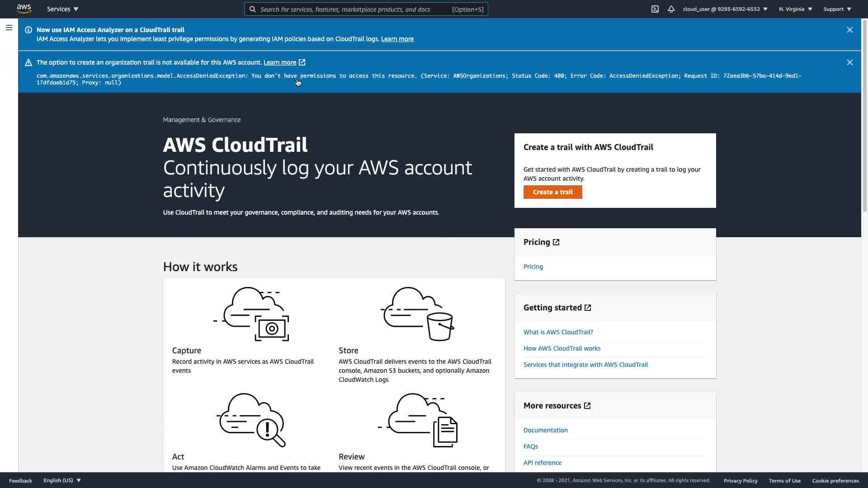Expand the Services dropdown menu
This screenshot has width=868, height=488.
pyautogui.click(x=62, y=9)
